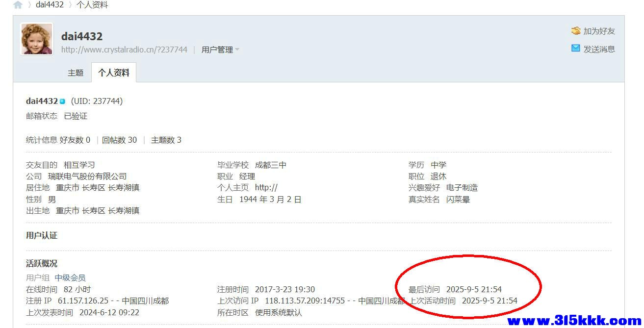The image size is (644, 328).
Task: Open the crystalradio.cn/?237744 profile URL
Action: pyautogui.click(x=124, y=50)
